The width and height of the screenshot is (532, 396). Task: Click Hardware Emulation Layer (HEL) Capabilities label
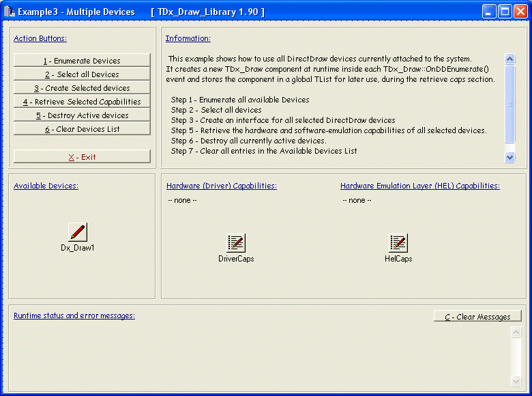click(x=419, y=186)
